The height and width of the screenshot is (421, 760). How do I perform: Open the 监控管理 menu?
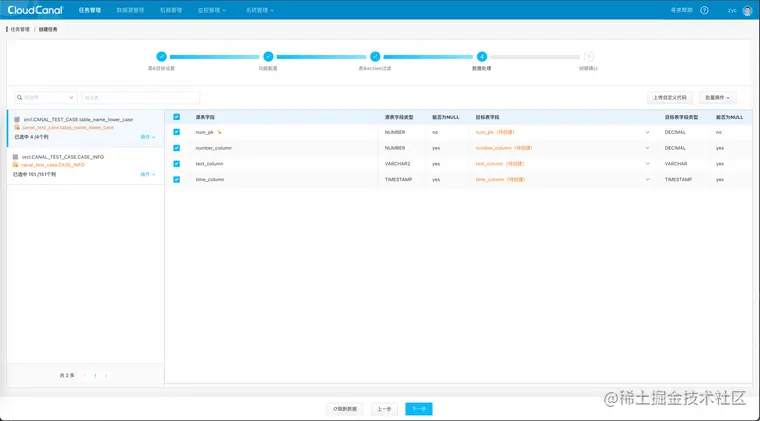(x=212, y=10)
